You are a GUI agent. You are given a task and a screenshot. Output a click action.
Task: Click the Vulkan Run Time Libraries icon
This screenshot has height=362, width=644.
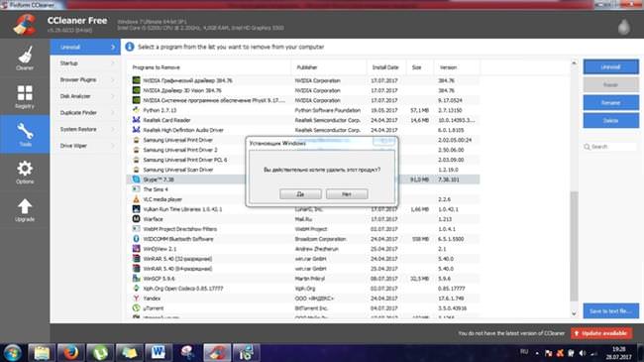pyautogui.click(x=136, y=209)
